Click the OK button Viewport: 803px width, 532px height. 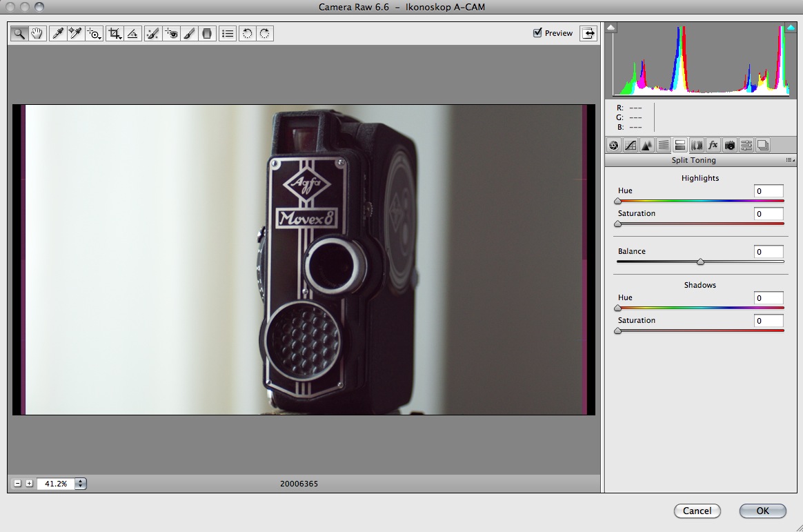pyautogui.click(x=762, y=511)
